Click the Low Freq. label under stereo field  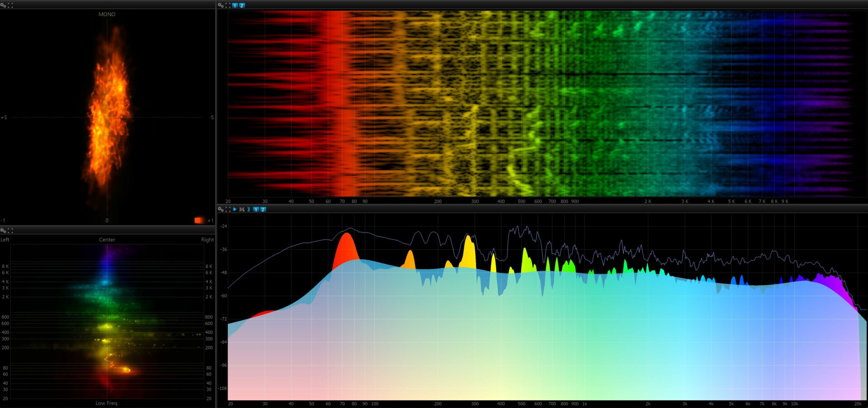pyautogui.click(x=107, y=403)
